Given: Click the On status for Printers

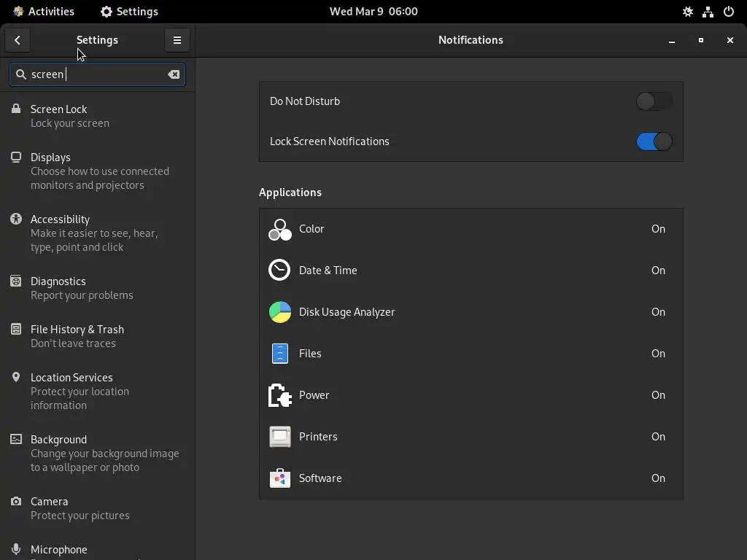Looking at the screenshot, I should (658, 437).
